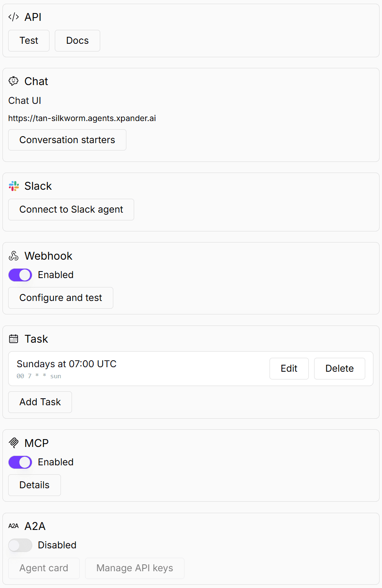View MCP Details

pos(34,485)
